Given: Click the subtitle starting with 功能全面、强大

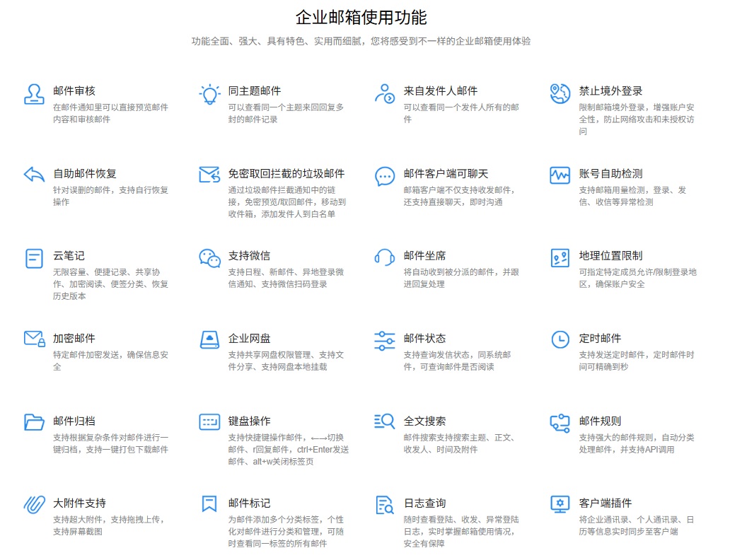Looking at the screenshot, I should point(361,41).
